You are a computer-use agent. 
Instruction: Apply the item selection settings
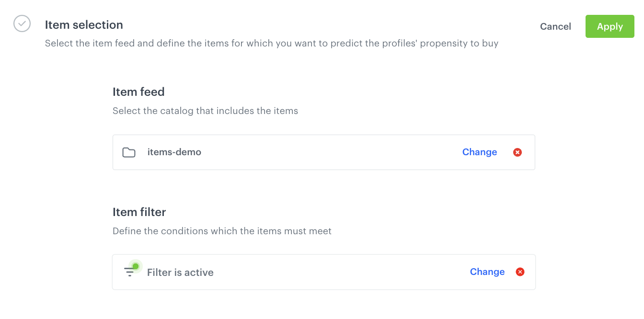tap(609, 26)
